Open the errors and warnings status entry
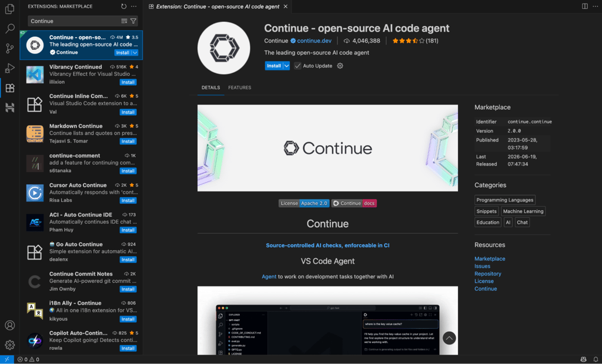 [28, 359]
